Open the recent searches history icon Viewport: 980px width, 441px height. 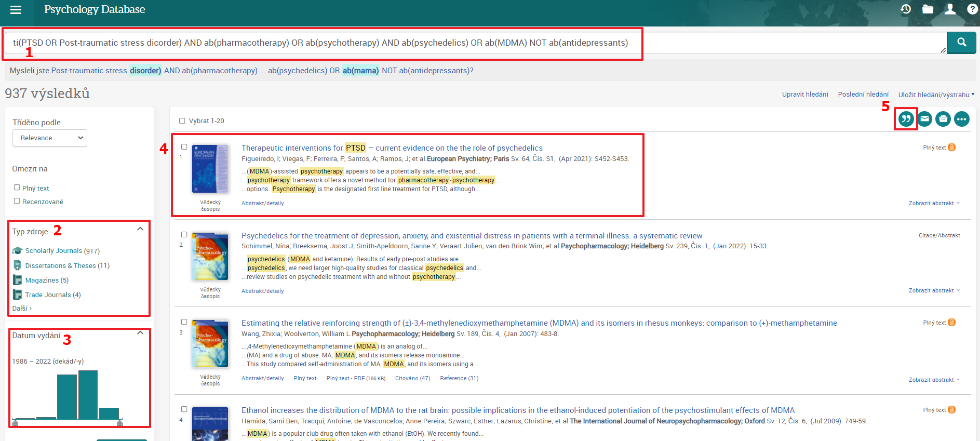(906, 9)
